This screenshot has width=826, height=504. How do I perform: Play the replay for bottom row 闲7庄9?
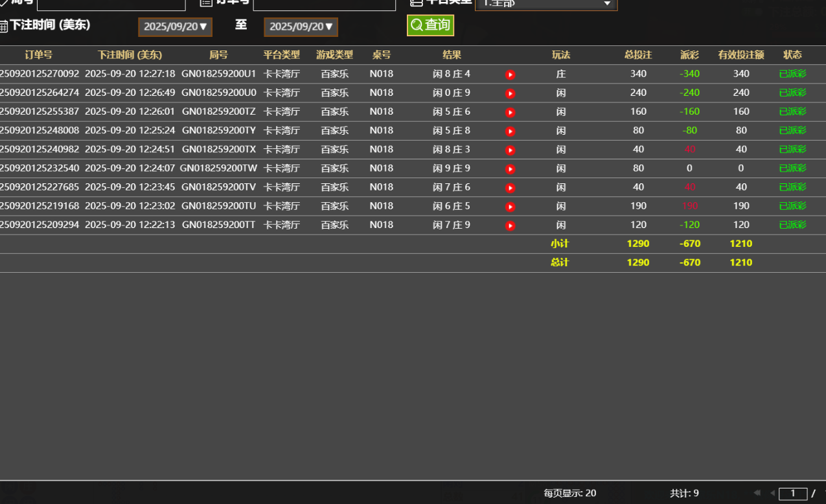(510, 225)
